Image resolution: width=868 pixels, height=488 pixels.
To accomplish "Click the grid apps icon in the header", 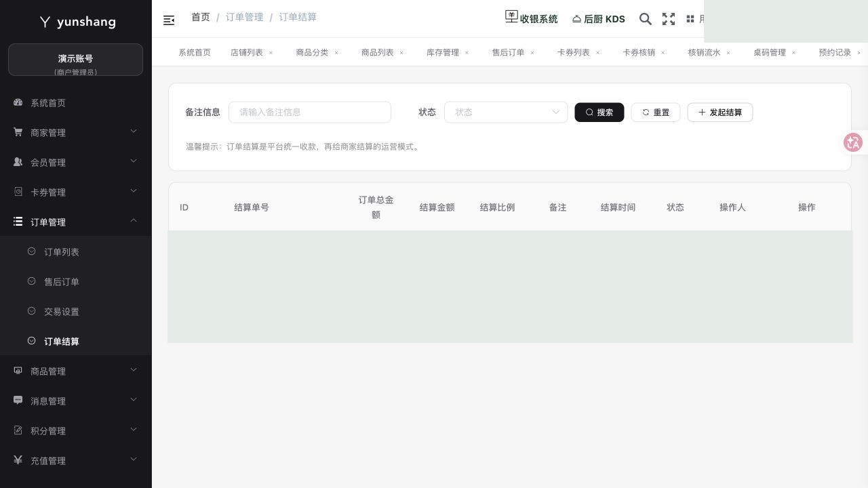I will pos(690,19).
